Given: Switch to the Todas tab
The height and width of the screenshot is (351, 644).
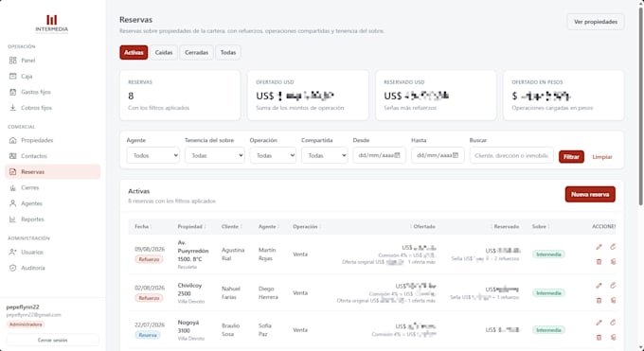Looking at the screenshot, I should point(228,53).
